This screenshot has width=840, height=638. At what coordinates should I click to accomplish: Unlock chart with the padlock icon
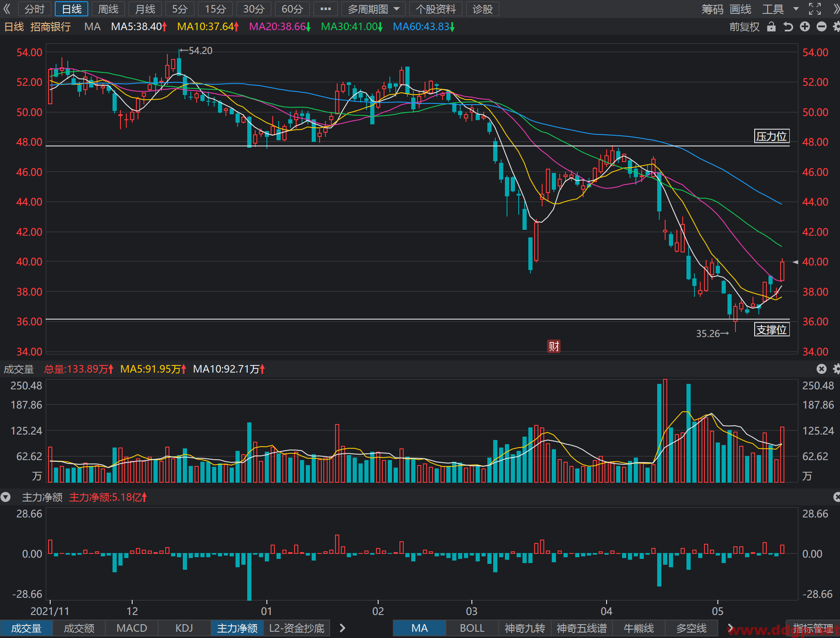point(771,27)
